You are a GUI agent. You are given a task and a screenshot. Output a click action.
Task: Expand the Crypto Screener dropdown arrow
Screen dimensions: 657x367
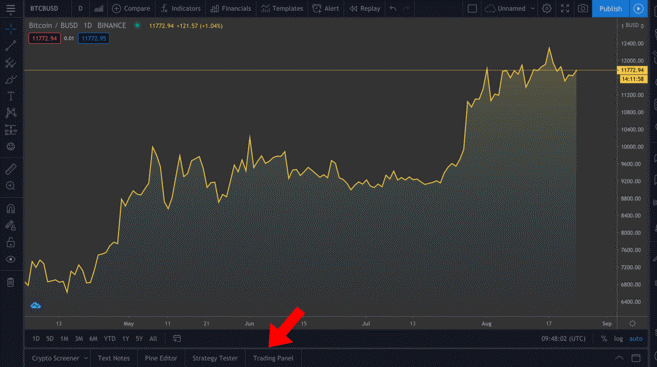coord(85,358)
